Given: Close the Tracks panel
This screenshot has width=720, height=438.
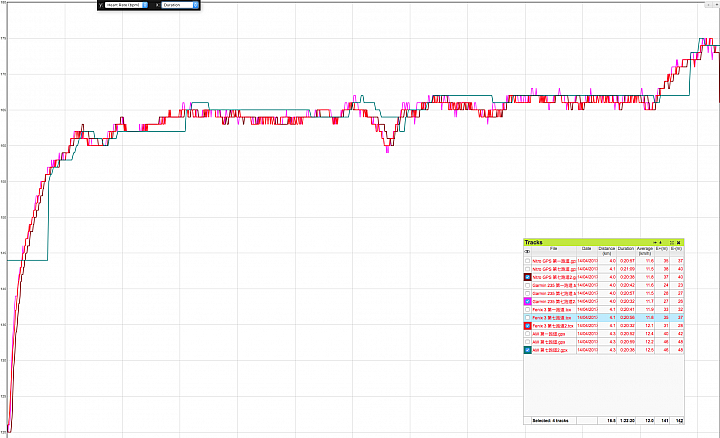Looking at the screenshot, I should (679, 242).
